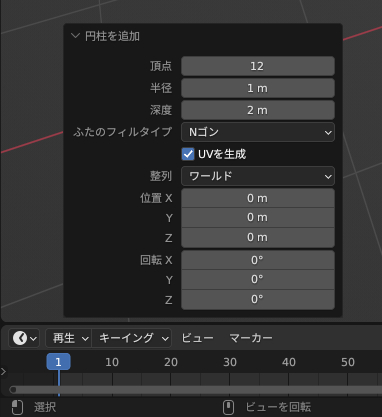
Task: Click the 半径 field showing 1 m
Action: [x=258, y=88]
